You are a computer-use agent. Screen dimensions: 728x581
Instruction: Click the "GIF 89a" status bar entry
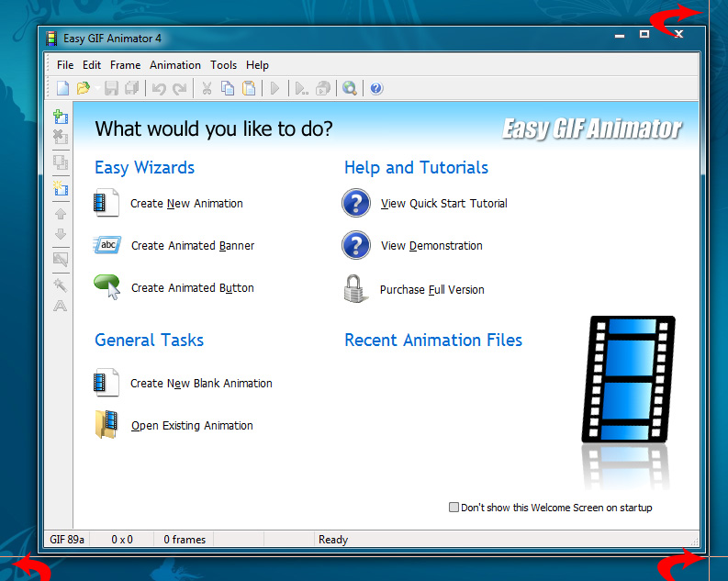pyautogui.click(x=67, y=539)
